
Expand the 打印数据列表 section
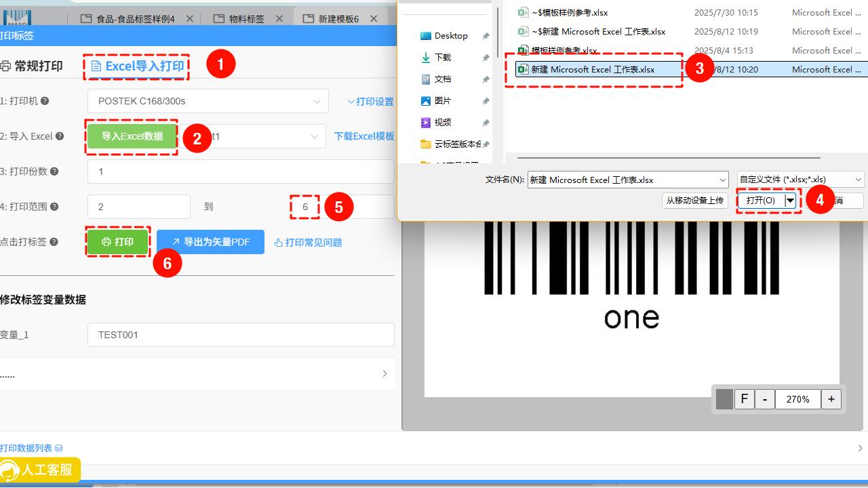coord(860,448)
